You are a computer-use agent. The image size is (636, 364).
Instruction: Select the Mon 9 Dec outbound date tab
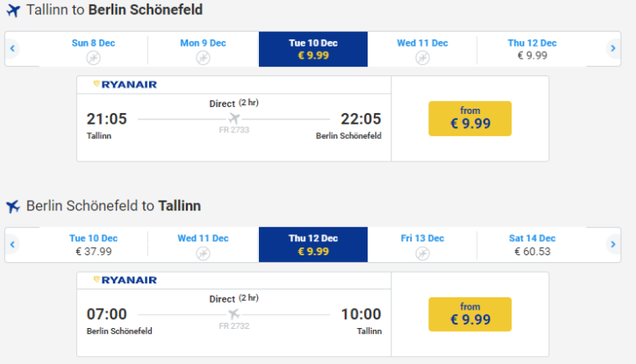(204, 49)
